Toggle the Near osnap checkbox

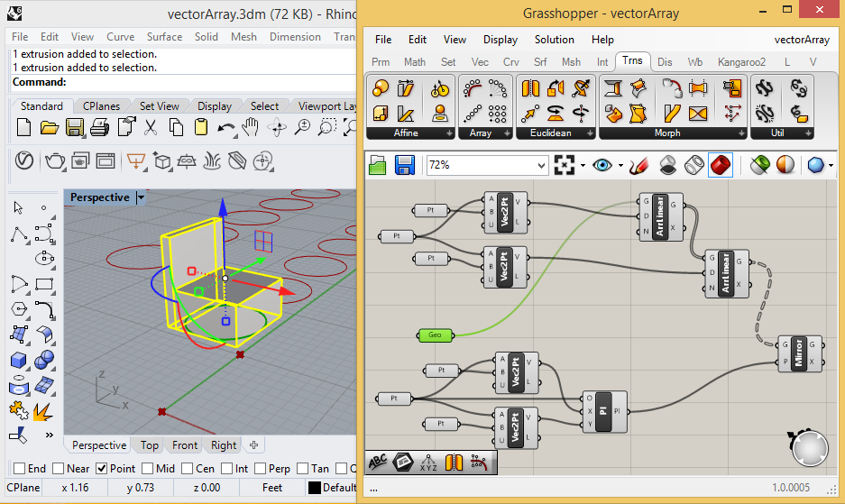point(59,469)
